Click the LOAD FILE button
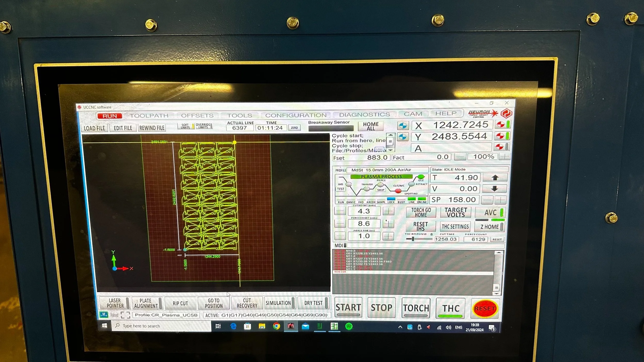This screenshot has width=644, height=362. point(94,128)
